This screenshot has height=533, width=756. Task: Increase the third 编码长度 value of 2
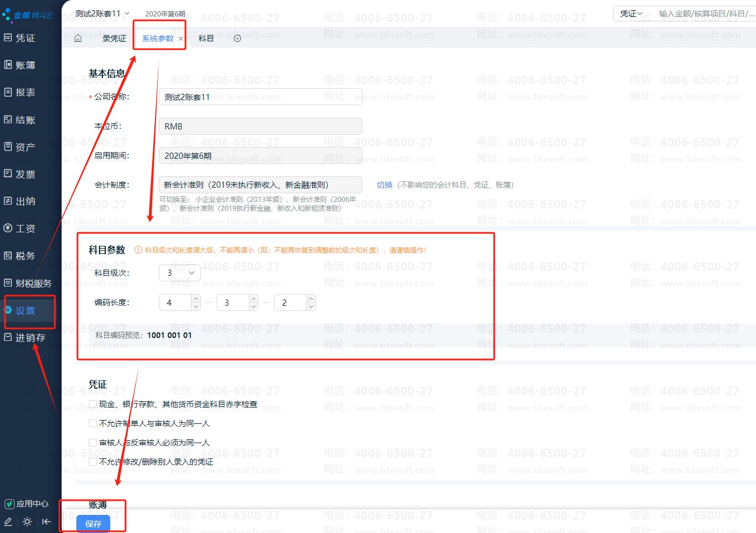click(x=311, y=299)
